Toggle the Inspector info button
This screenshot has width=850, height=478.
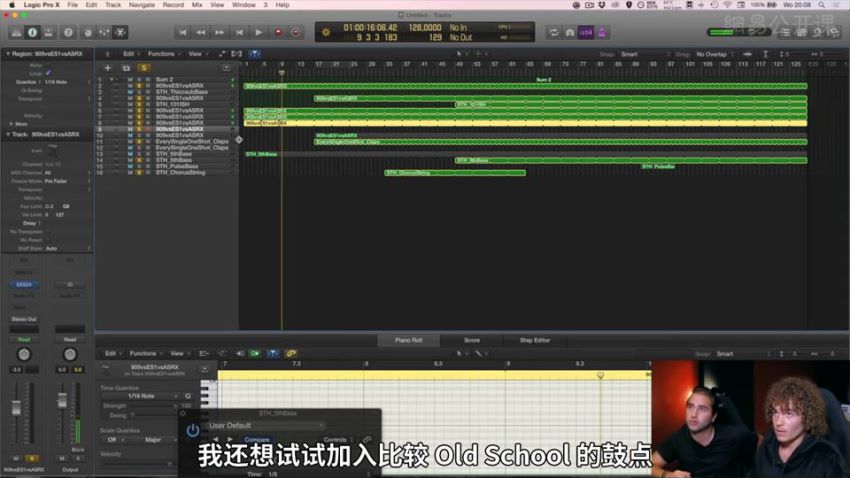pyautogui.click(x=33, y=33)
